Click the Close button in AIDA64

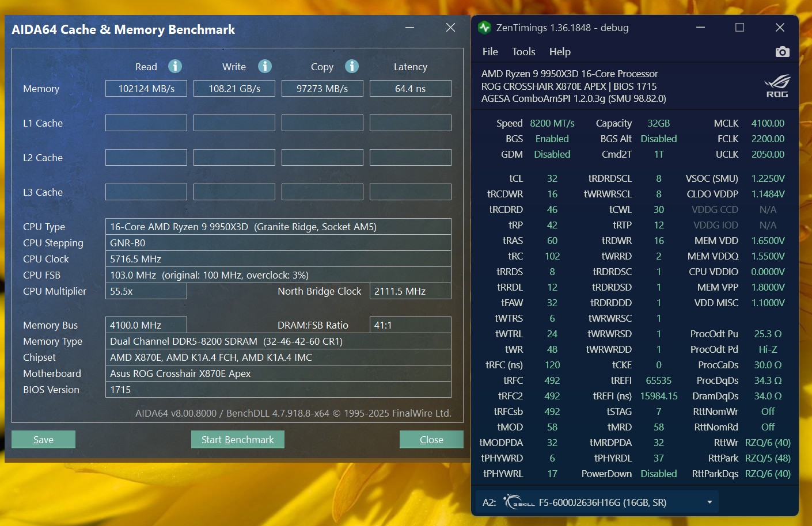(x=431, y=440)
